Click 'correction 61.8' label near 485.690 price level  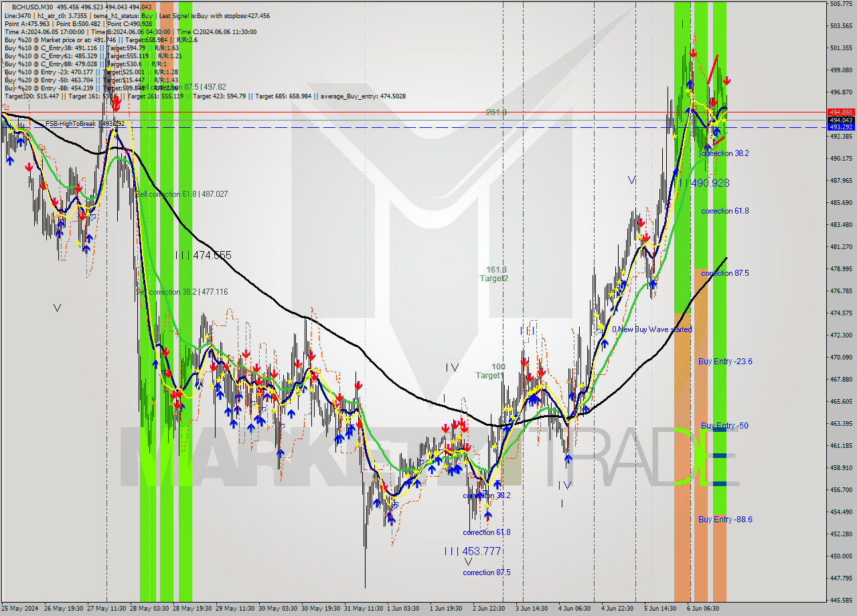point(725,211)
